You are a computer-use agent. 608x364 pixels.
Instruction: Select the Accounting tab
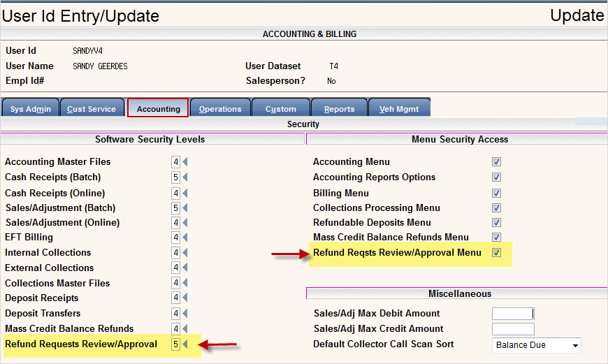coord(158,108)
